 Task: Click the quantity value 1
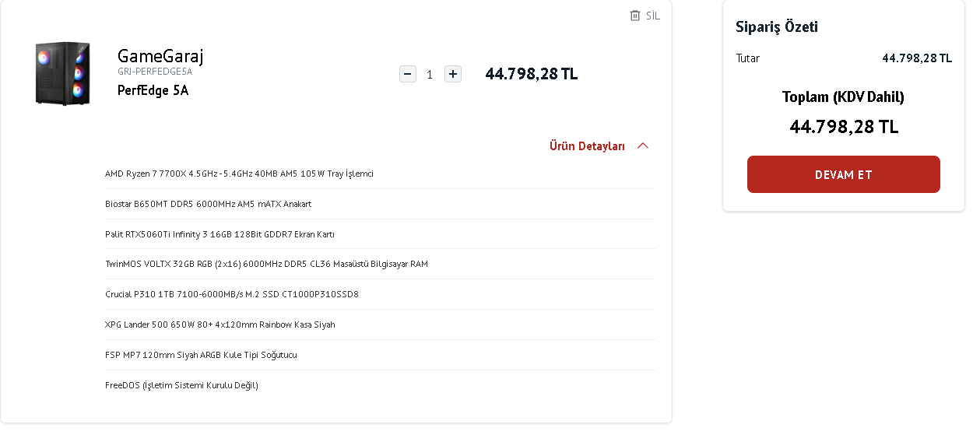coord(430,75)
